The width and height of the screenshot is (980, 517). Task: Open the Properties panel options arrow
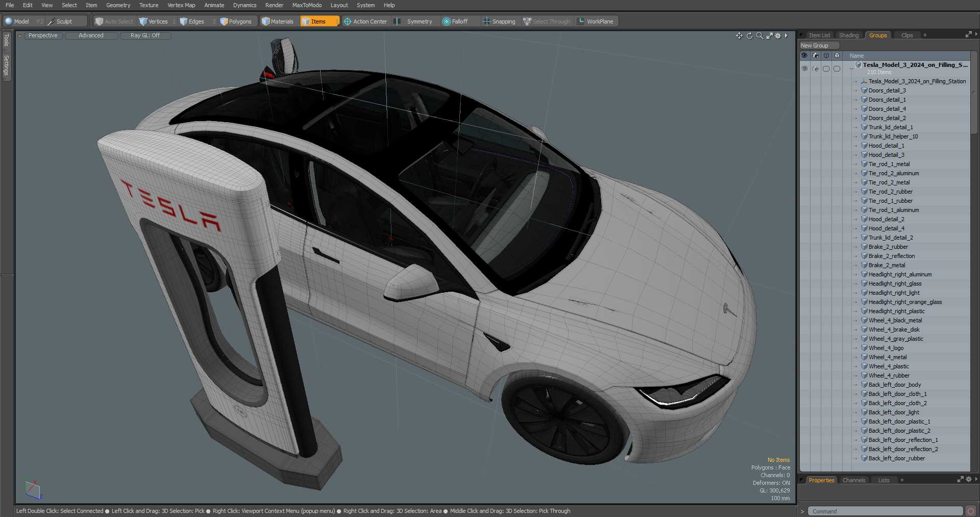click(976, 480)
